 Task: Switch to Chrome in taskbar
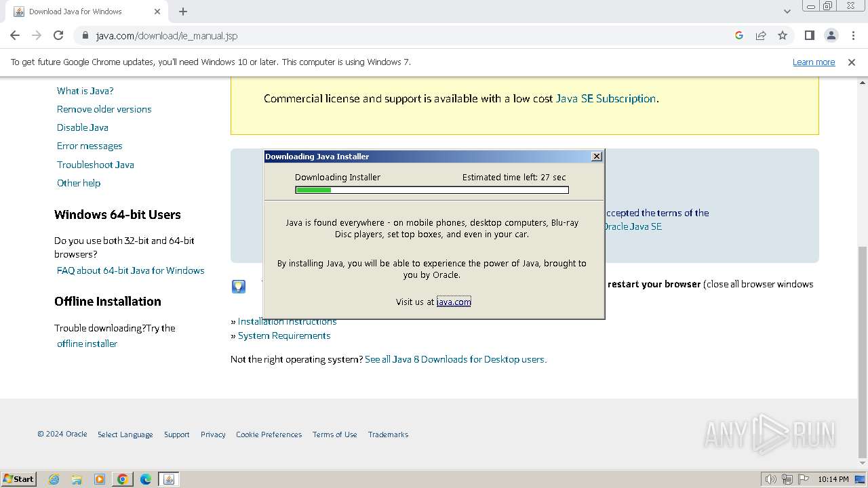click(x=123, y=479)
